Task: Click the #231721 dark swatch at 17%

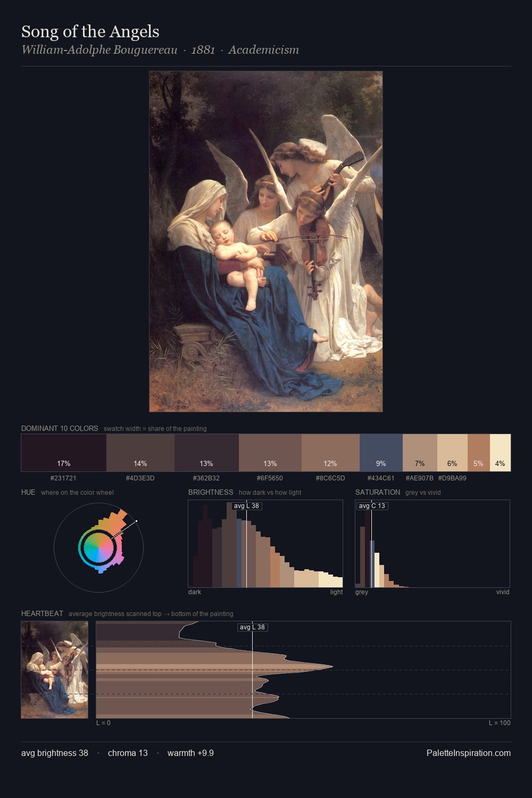Action: click(64, 453)
